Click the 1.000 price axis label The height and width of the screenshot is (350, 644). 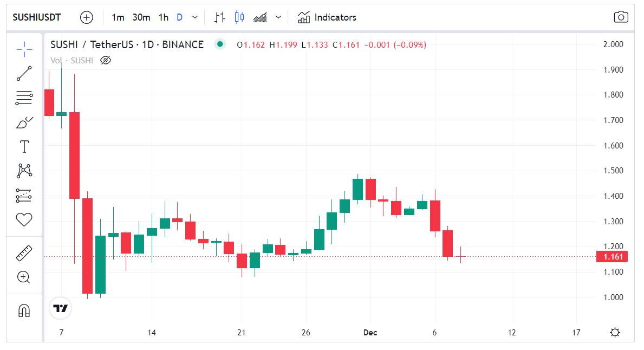click(613, 297)
